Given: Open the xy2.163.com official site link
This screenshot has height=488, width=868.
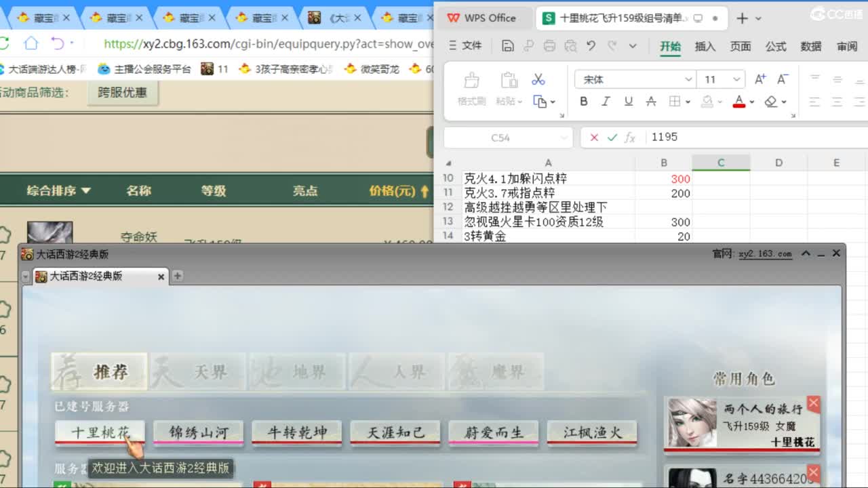Looking at the screenshot, I should pos(765,253).
